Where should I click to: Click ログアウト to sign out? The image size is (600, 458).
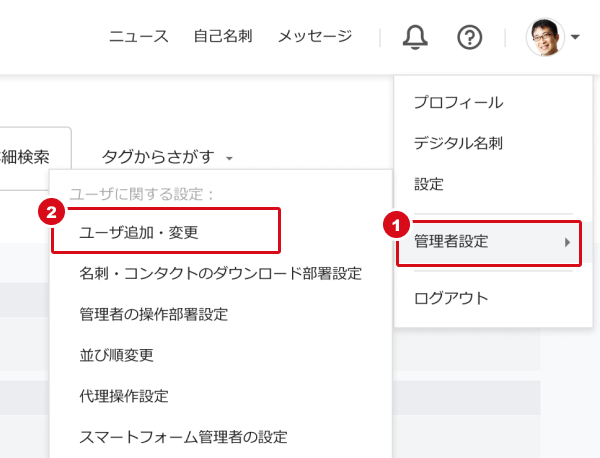click(x=451, y=298)
